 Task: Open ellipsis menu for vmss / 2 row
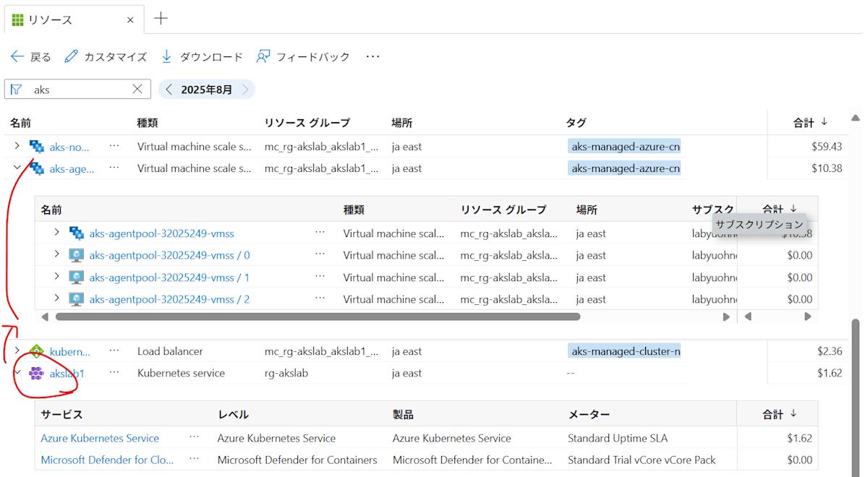tap(320, 298)
